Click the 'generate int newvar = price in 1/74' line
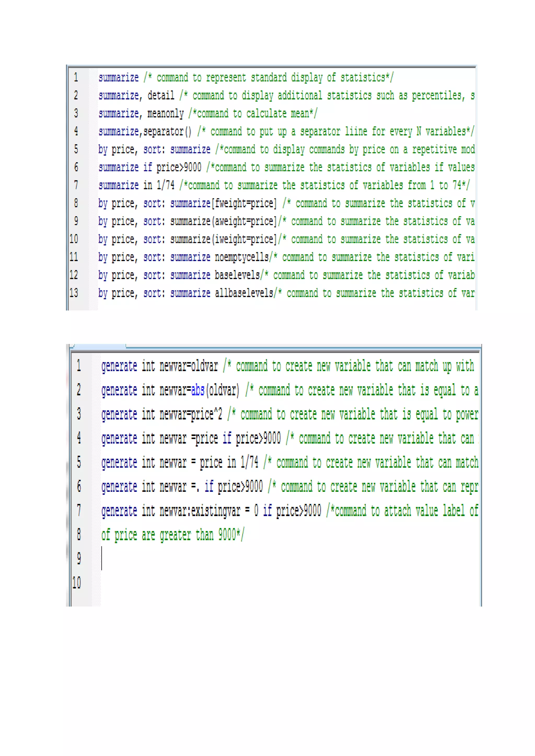Viewport: 535px width, 756px height. point(290,463)
